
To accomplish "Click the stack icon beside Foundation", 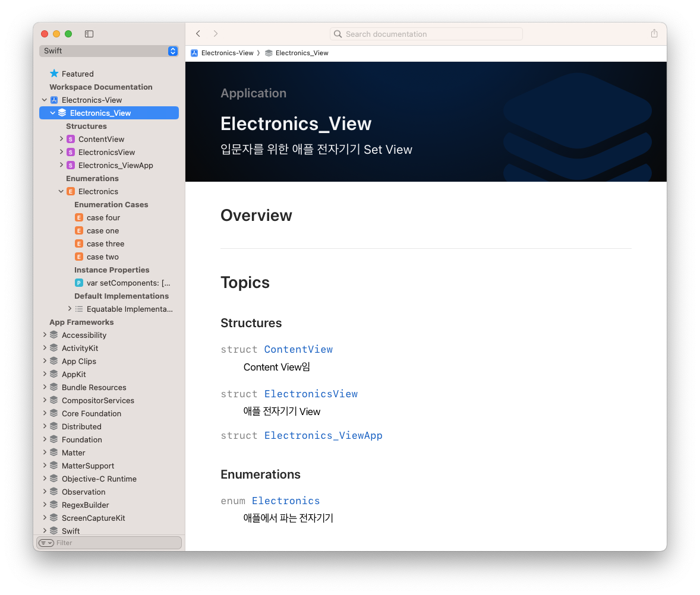I will click(54, 439).
